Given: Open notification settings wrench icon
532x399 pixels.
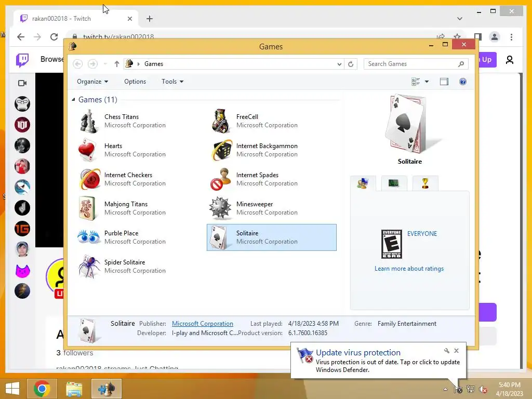Looking at the screenshot, I should (x=446, y=351).
